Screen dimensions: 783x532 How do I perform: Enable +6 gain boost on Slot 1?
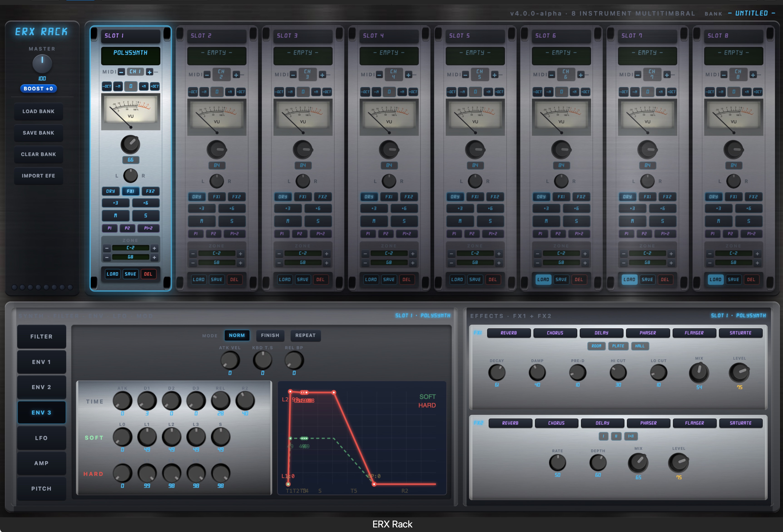[x=146, y=203]
